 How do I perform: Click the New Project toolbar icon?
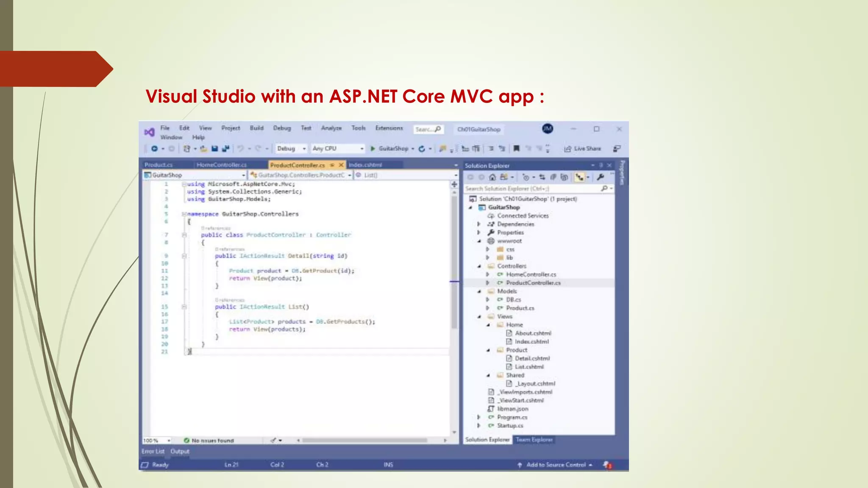coord(186,149)
